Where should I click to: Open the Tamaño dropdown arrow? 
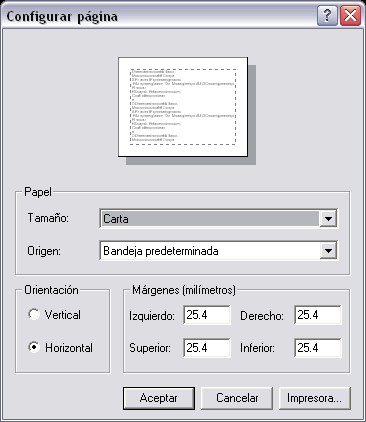pos(328,219)
